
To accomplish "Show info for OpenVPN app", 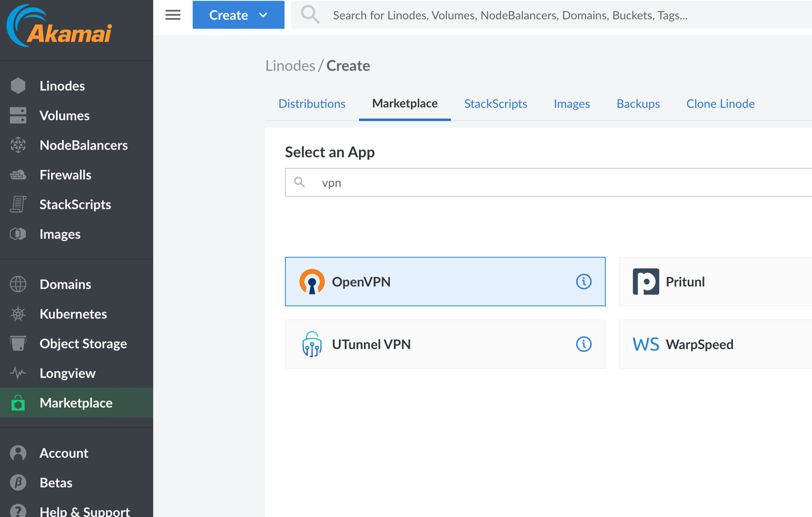I will [584, 282].
